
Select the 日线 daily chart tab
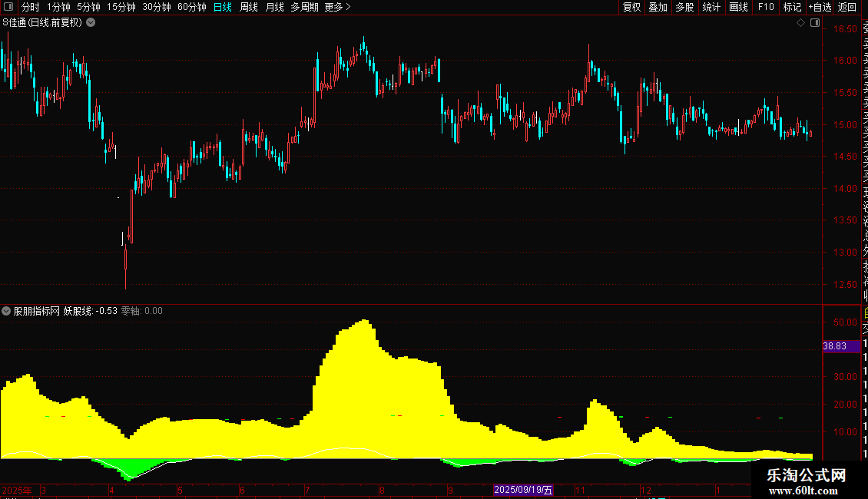[x=223, y=7]
